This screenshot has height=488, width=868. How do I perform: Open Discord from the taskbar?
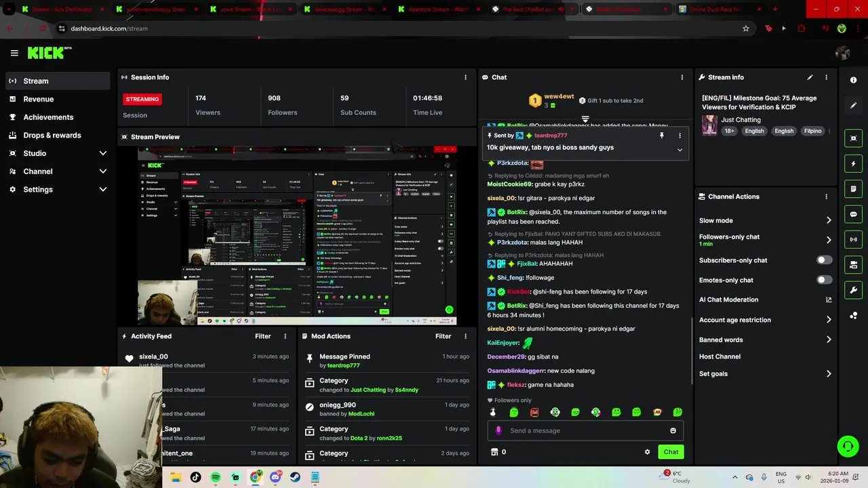pos(275,477)
